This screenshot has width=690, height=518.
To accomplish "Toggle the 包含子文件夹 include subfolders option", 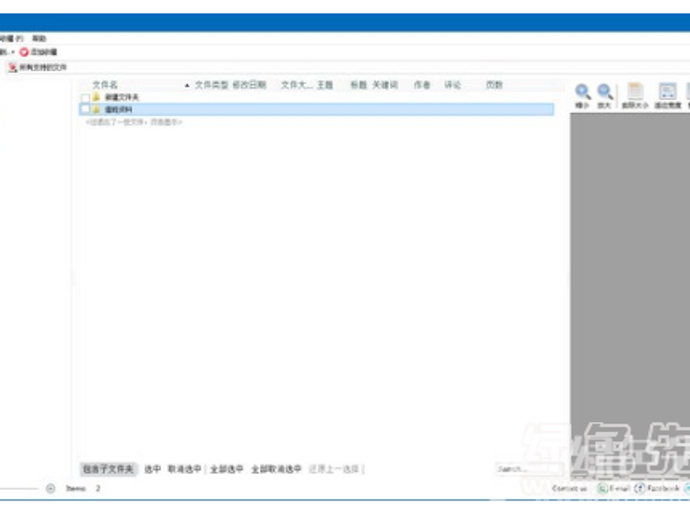I will [108, 469].
